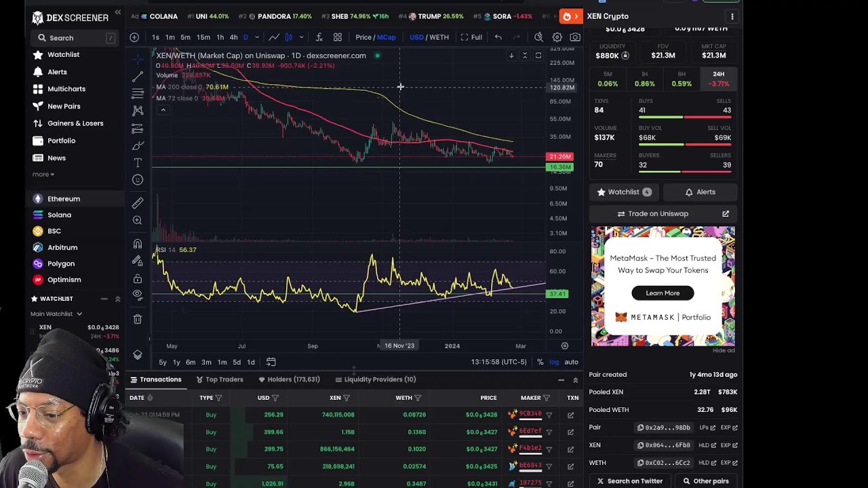Select the brush drawing tool

[x=138, y=146]
